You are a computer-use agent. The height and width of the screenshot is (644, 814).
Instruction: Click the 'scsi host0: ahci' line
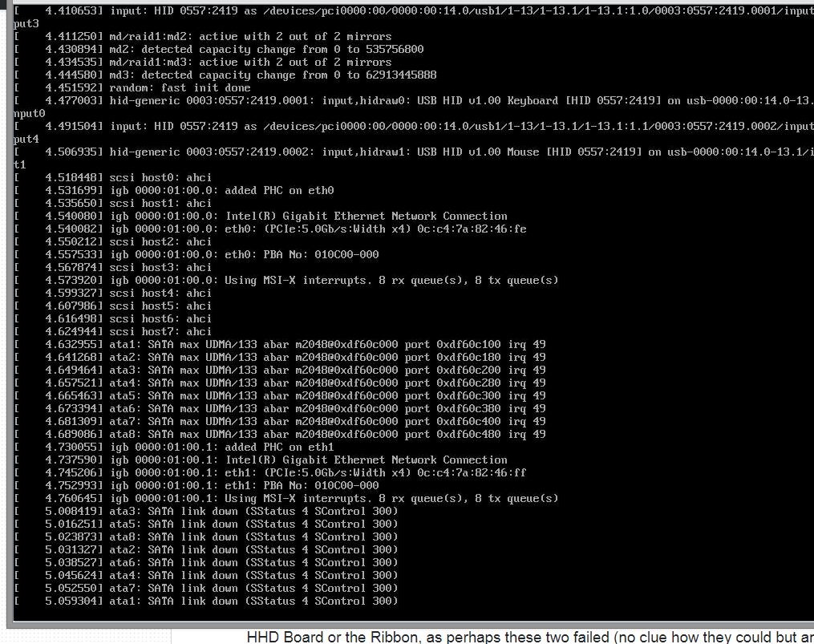pos(112,177)
